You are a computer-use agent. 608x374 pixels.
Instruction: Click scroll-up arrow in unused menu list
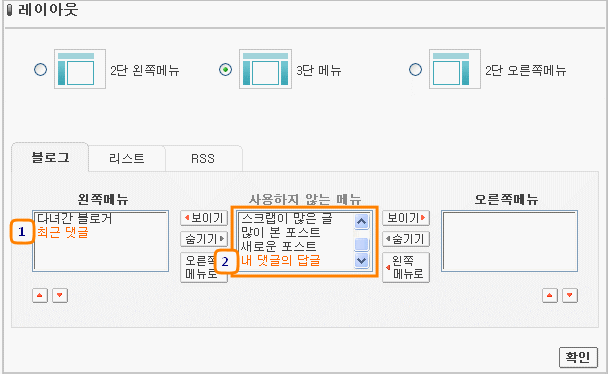pyautogui.click(x=361, y=222)
